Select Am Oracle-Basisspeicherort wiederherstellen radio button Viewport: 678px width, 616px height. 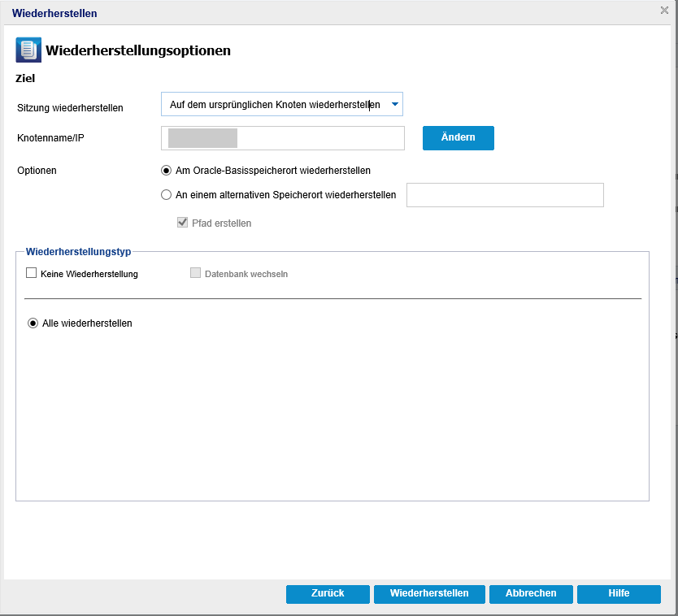[166, 171]
